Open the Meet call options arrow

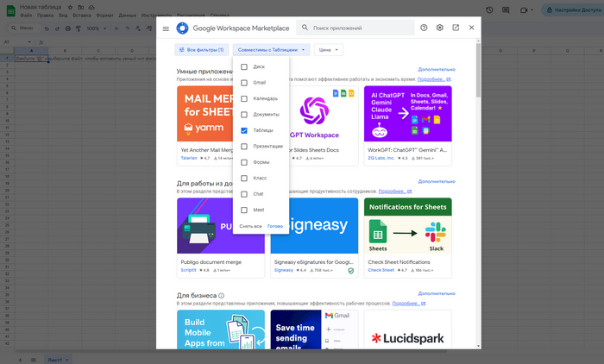click(532, 10)
